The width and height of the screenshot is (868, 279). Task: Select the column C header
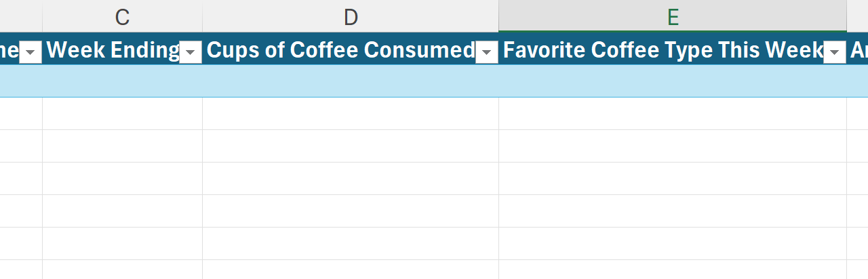pyautogui.click(x=122, y=17)
